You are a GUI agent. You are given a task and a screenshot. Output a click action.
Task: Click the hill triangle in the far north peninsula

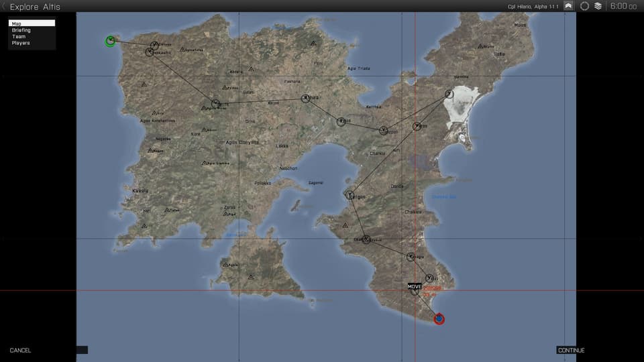click(313, 43)
